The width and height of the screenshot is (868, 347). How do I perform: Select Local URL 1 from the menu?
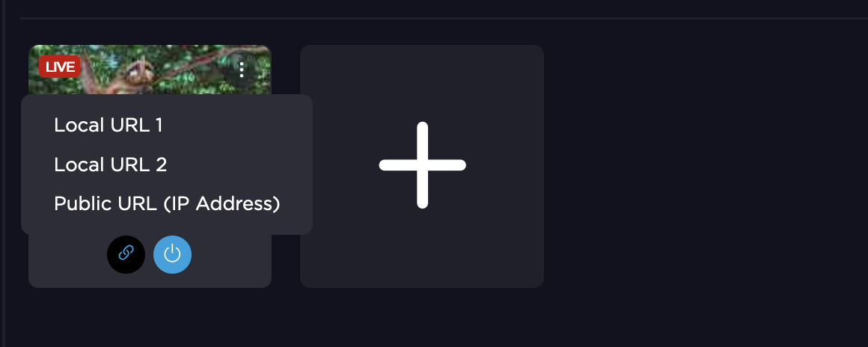(109, 126)
